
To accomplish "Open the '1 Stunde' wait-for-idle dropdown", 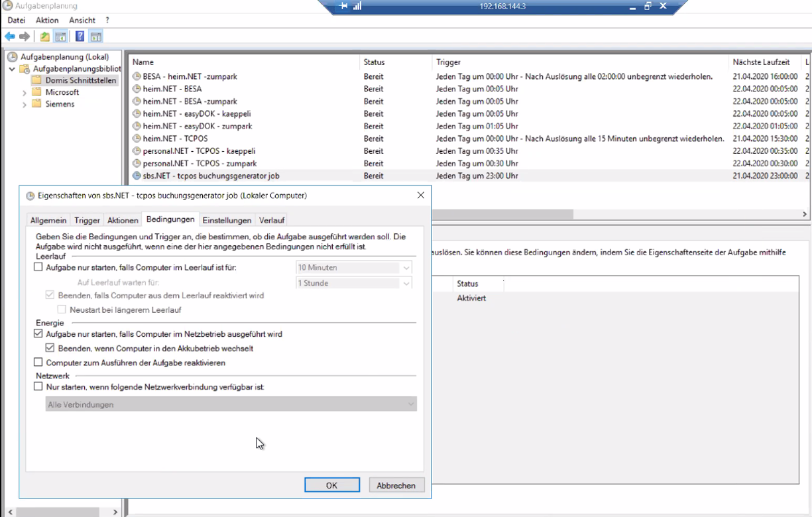I will [x=354, y=283].
